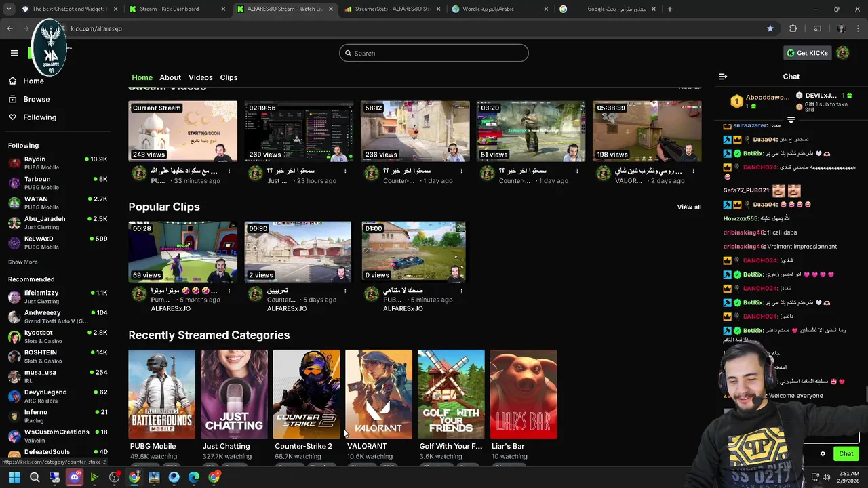Switch to Wordle Arabic browser tab
The image size is (868, 488).
(x=498, y=9)
